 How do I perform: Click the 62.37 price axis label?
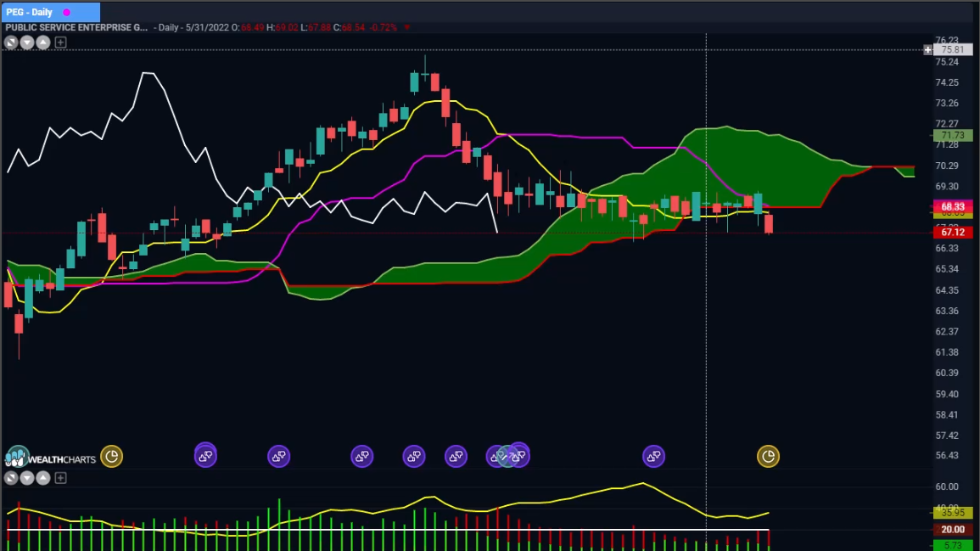[947, 331]
